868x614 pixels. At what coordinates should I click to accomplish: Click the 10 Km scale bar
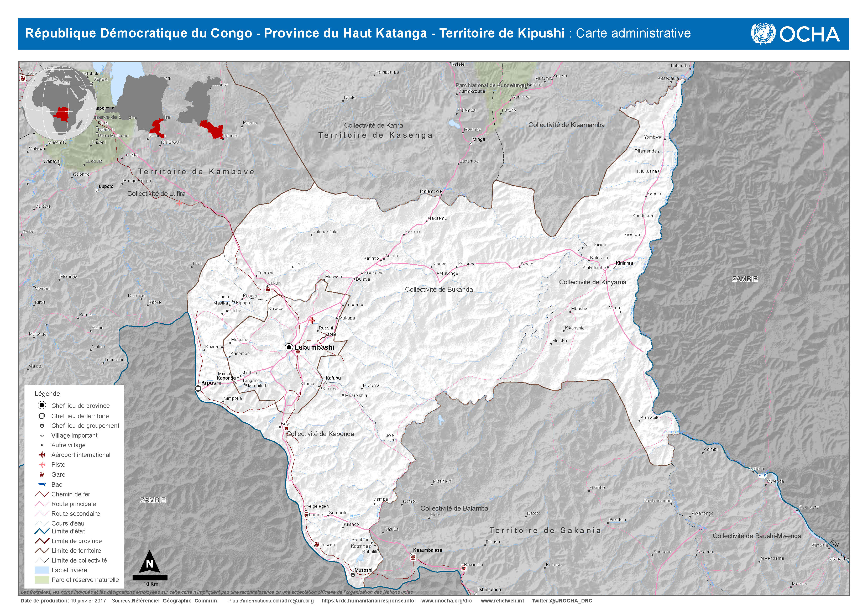pyautogui.click(x=150, y=578)
